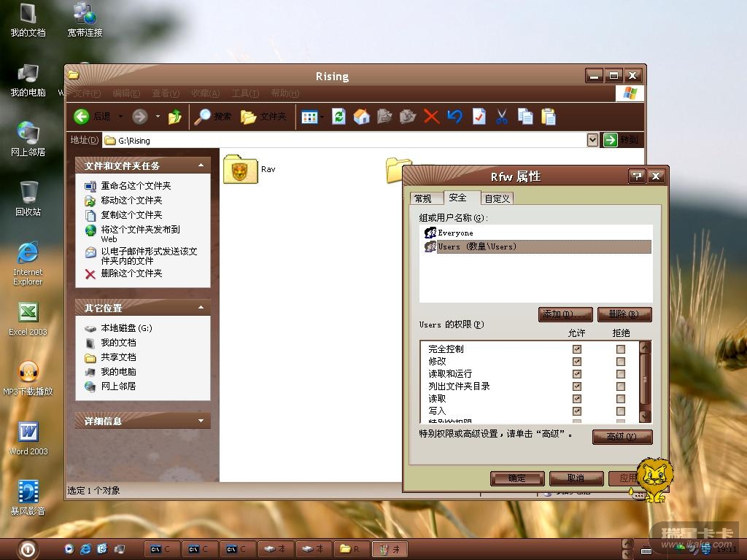Image resolution: width=747 pixels, height=560 pixels.
Task: Toggle Allow for Read (读取)
Action: [576, 399]
